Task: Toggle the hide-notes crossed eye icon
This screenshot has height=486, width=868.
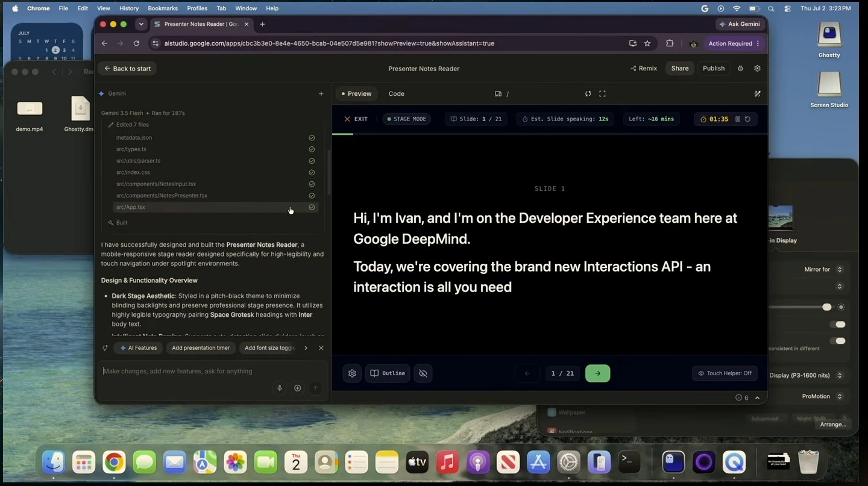Action: (x=423, y=373)
